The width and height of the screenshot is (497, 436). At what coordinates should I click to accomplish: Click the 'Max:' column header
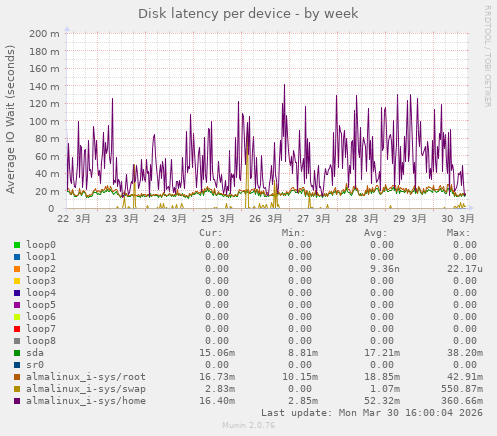pos(458,233)
